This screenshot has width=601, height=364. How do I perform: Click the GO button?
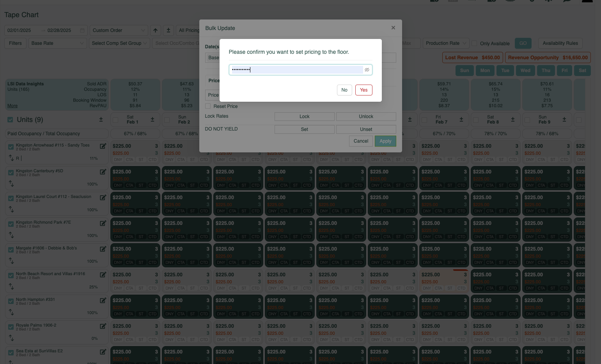523,43
